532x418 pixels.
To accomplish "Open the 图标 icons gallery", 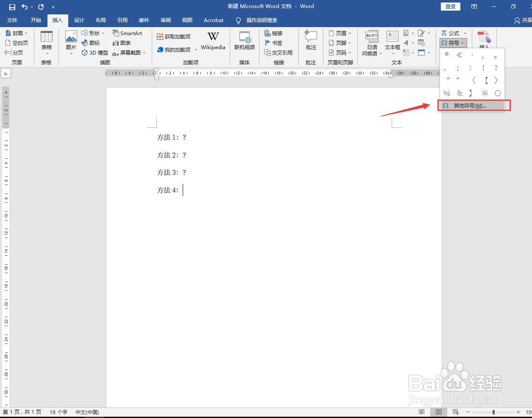I will [x=90, y=43].
